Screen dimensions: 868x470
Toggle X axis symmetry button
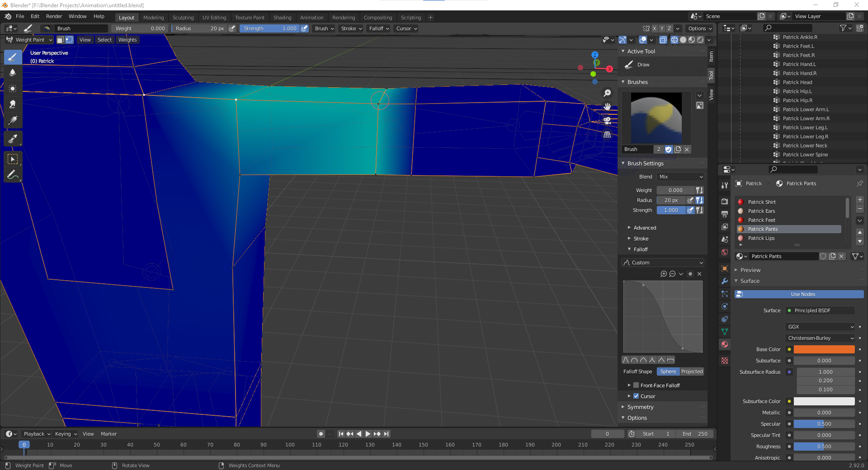[x=654, y=28]
